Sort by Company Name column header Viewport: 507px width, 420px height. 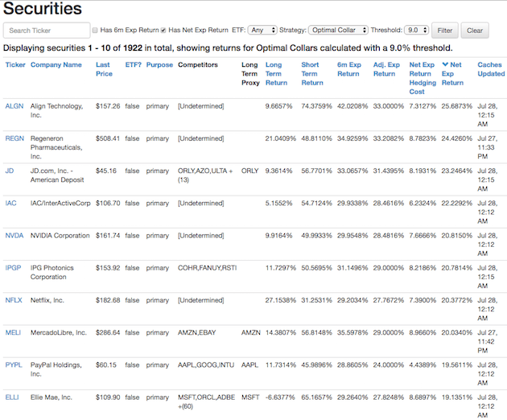(56, 65)
